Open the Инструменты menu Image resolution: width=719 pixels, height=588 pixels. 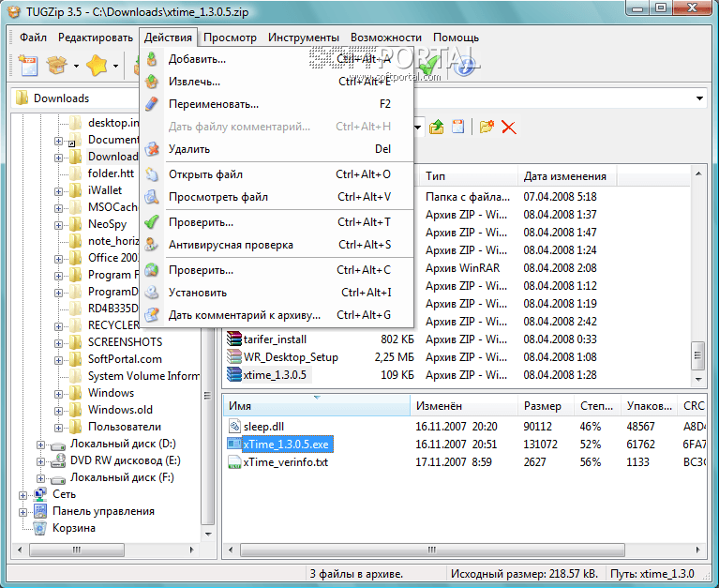(x=304, y=38)
